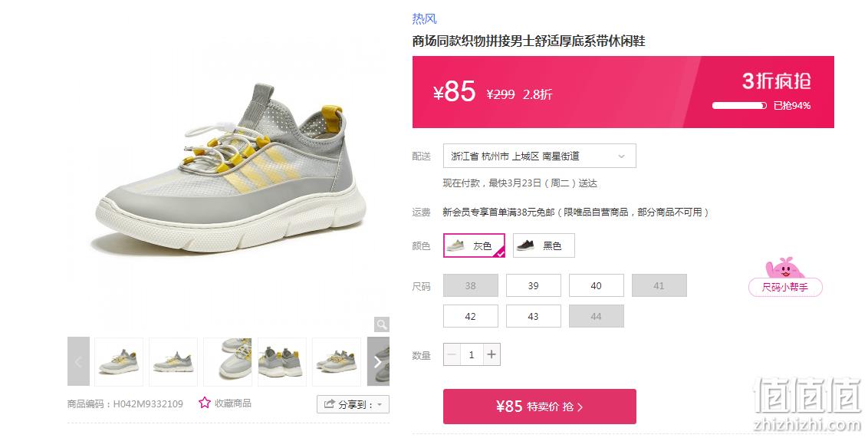Select the third shoe thumbnail close-up
The height and width of the screenshot is (438, 868).
pyautogui.click(x=228, y=361)
